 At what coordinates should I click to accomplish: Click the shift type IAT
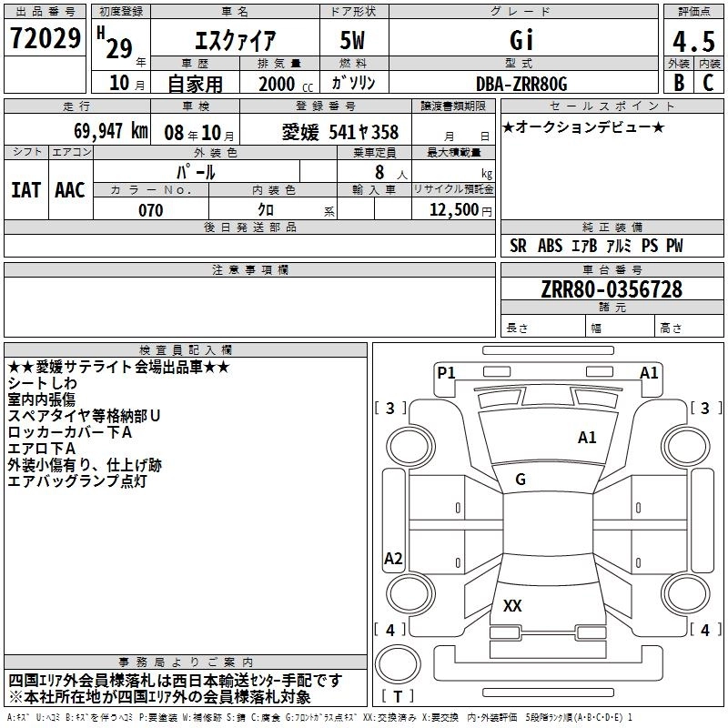click(x=26, y=190)
